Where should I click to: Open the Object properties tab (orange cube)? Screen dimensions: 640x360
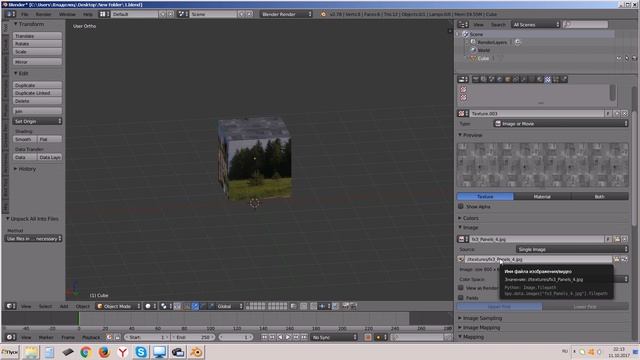pyautogui.click(x=507, y=79)
